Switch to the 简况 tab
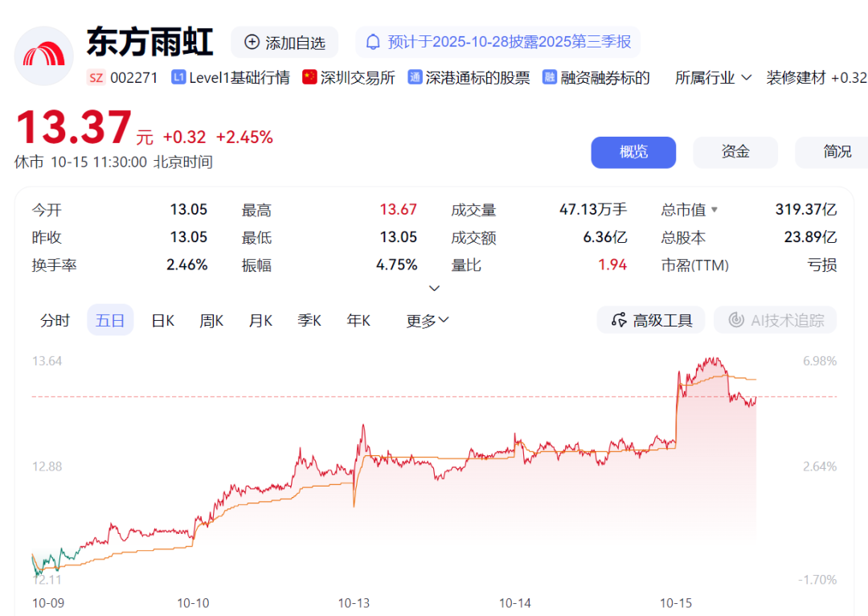This screenshot has width=868, height=616. (832, 152)
